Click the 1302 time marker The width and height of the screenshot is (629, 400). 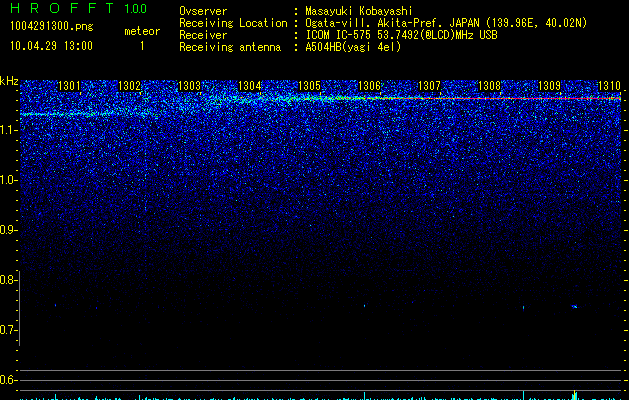tap(129, 86)
